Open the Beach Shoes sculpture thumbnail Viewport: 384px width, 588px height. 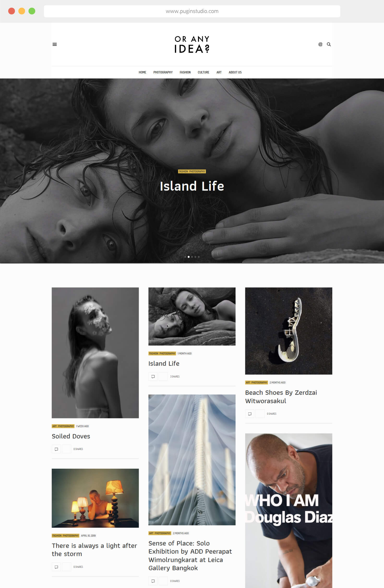(288, 331)
